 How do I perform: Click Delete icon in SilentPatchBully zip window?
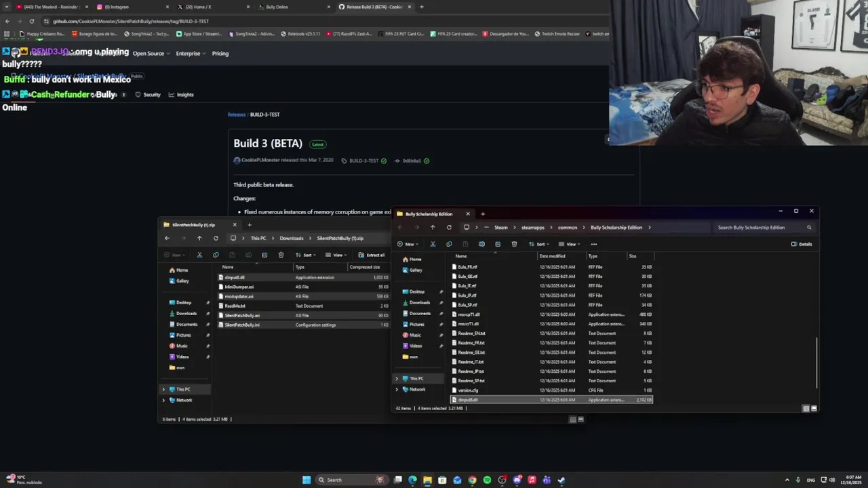coord(281,255)
